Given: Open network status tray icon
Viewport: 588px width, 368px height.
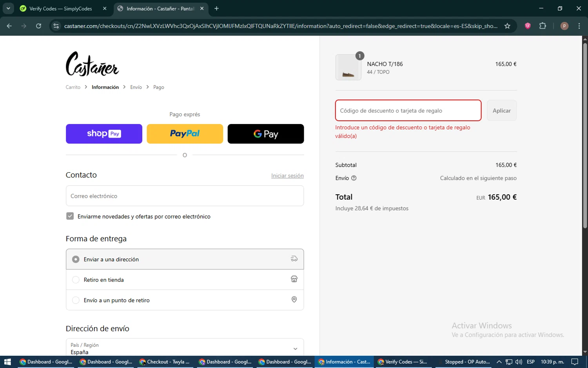Looking at the screenshot, I should click(x=509, y=362).
